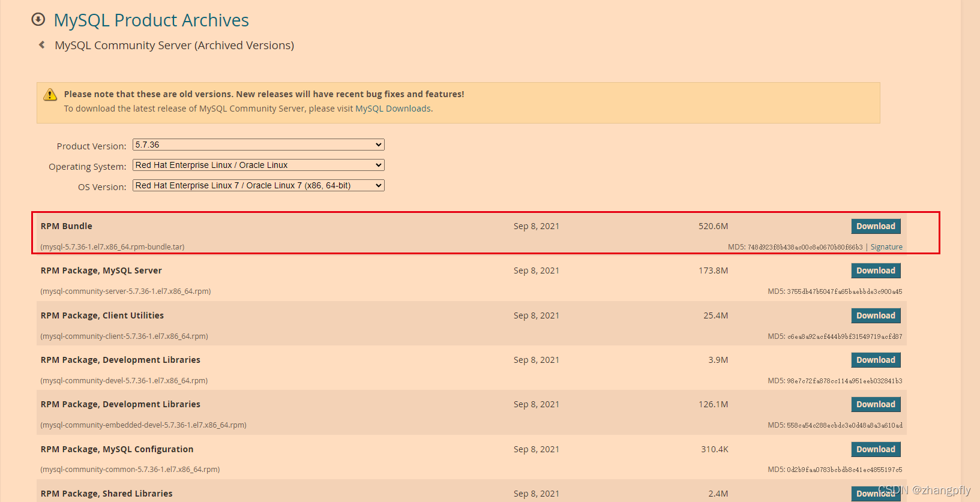Open the Product Version dropdown showing 5.7.36
Image resolution: width=980 pixels, height=502 pixels.
coord(259,145)
